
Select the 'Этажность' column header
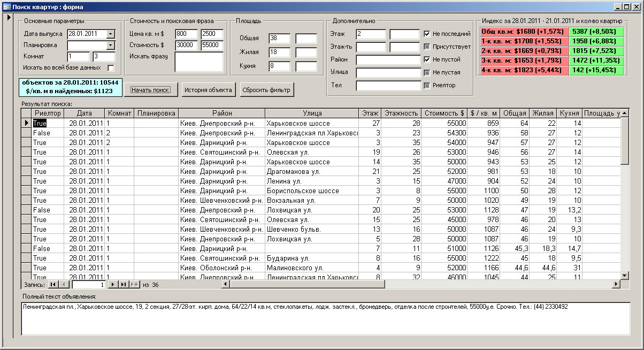[x=401, y=113]
